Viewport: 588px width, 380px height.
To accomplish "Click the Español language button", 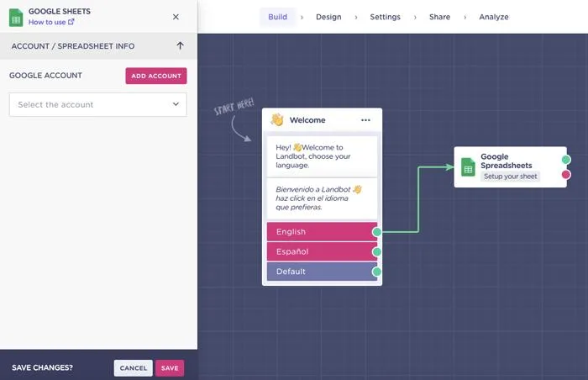I will point(322,251).
